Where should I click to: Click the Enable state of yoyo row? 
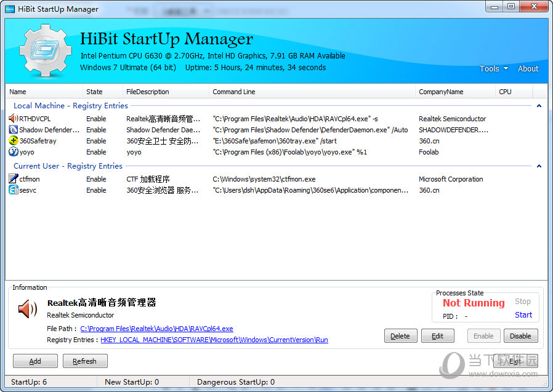[96, 152]
